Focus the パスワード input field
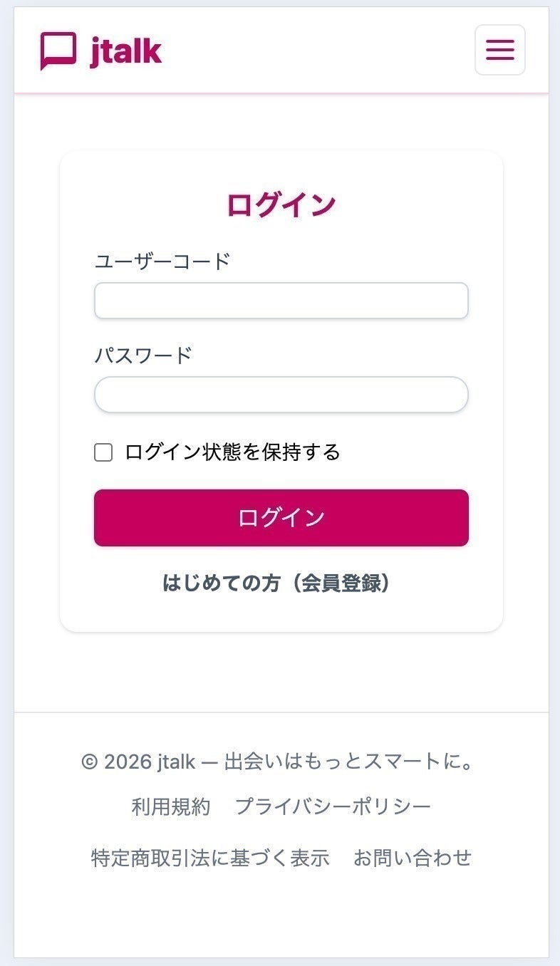The height and width of the screenshot is (966, 560). click(281, 395)
